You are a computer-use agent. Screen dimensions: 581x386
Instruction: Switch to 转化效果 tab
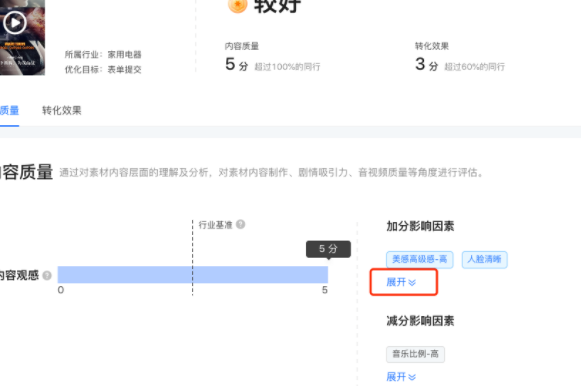click(62, 110)
